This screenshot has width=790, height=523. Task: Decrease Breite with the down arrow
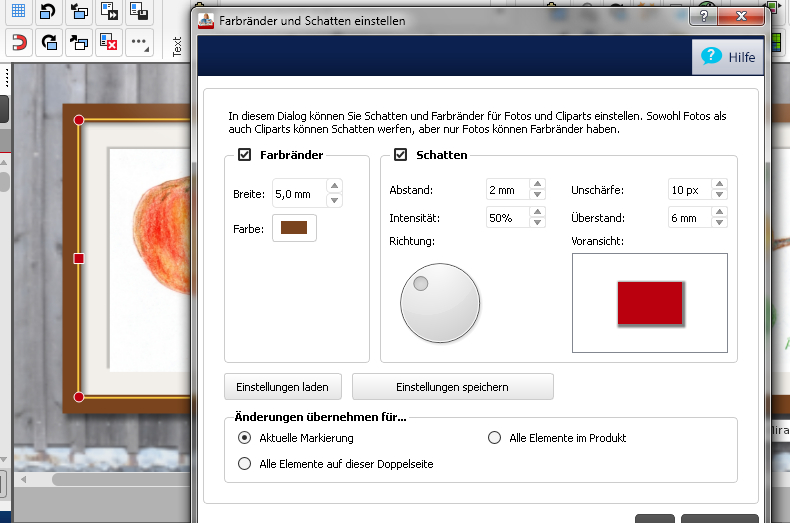pos(334,200)
